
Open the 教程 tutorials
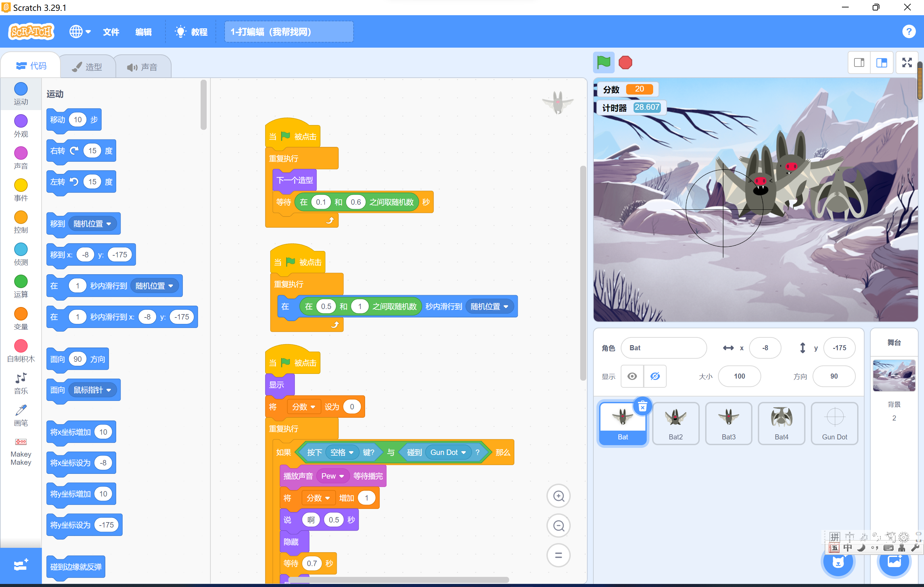click(x=191, y=31)
